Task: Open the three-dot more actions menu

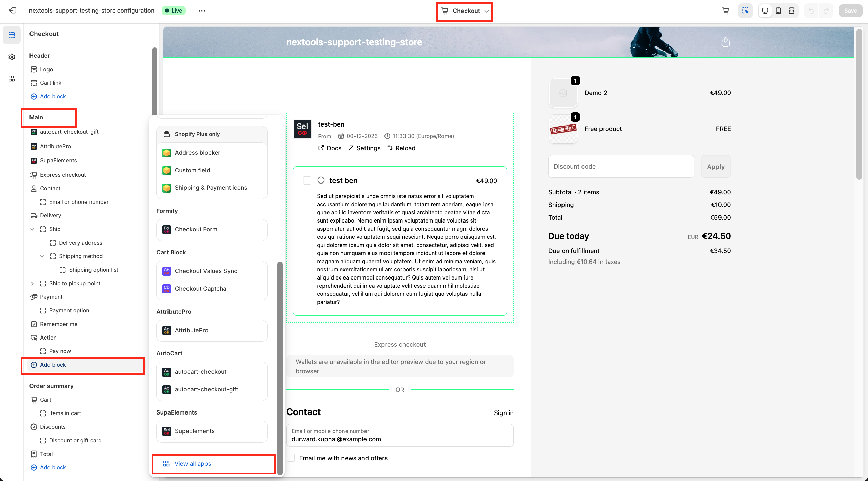Action: click(202, 11)
